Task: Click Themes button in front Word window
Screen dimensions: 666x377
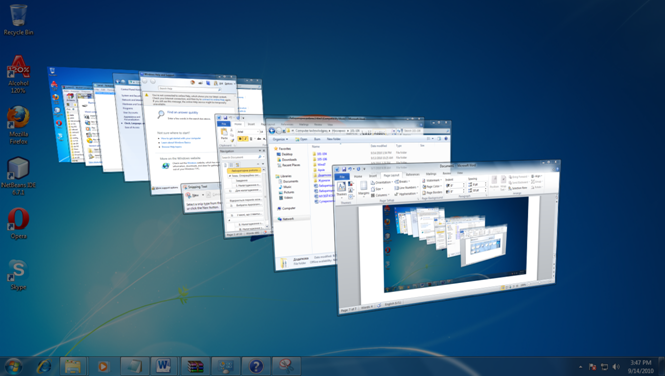Action: 341,189
